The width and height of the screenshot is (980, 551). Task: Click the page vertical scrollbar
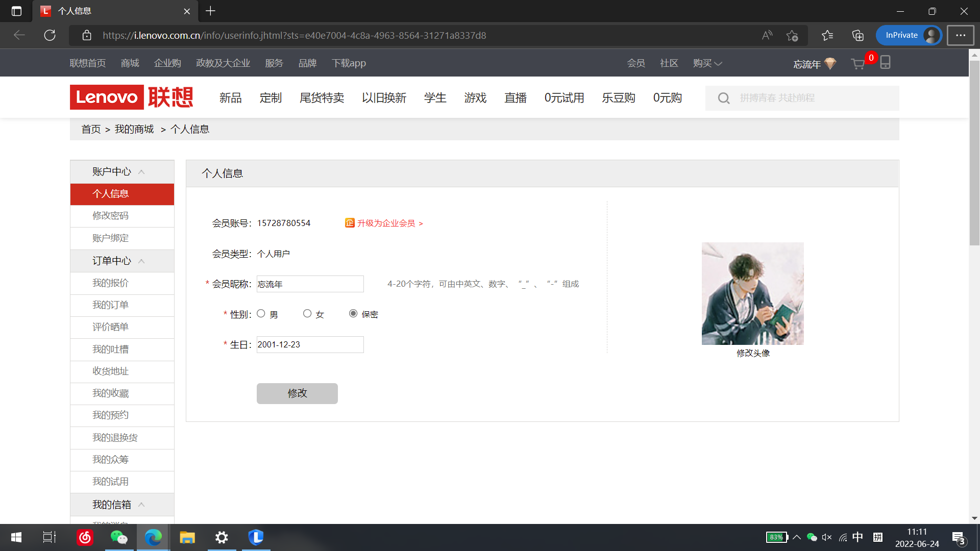click(x=974, y=153)
